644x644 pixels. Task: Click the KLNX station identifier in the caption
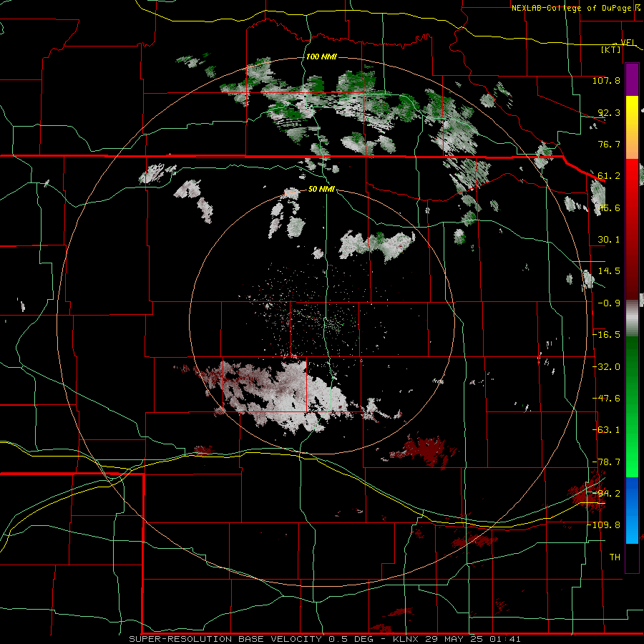(406, 640)
